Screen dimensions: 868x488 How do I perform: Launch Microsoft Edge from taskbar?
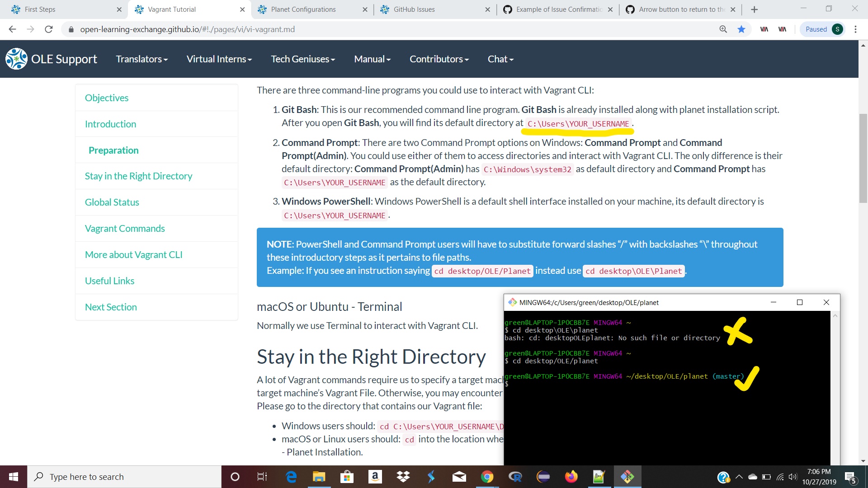point(291,477)
